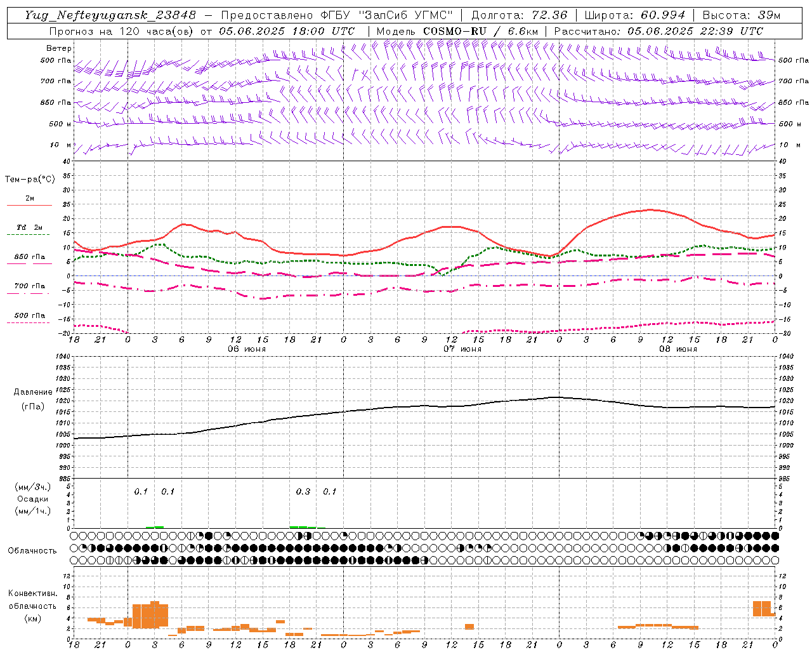Select the Модель COSMO-RU / 6.6км label

pyautogui.click(x=457, y=31)
